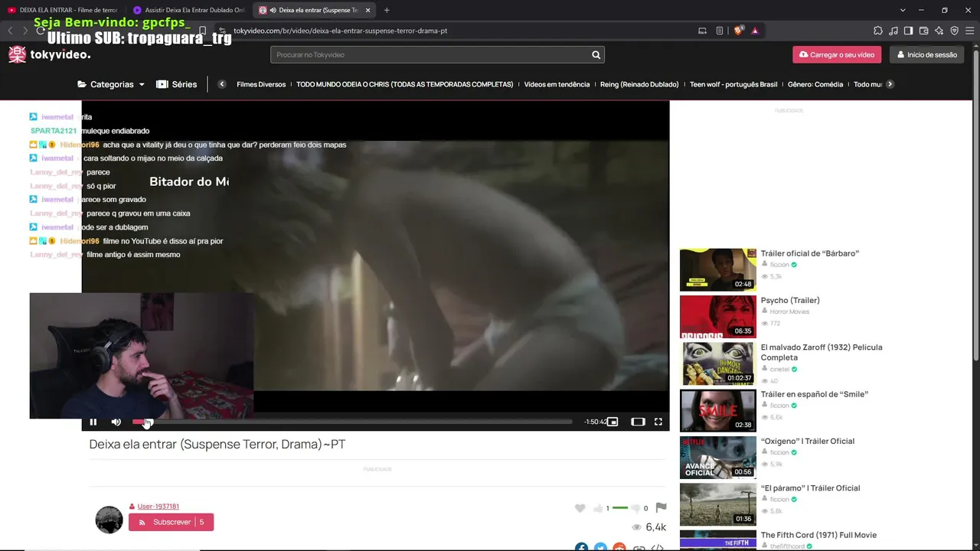Mute the video player volume

click(x=116, y=422)
